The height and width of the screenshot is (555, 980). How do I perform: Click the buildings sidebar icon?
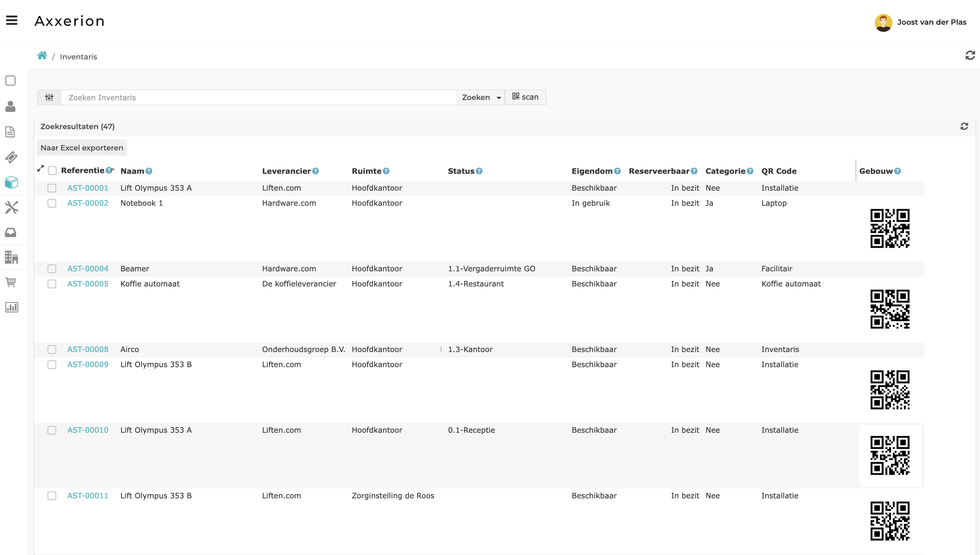tap(11, 257)
